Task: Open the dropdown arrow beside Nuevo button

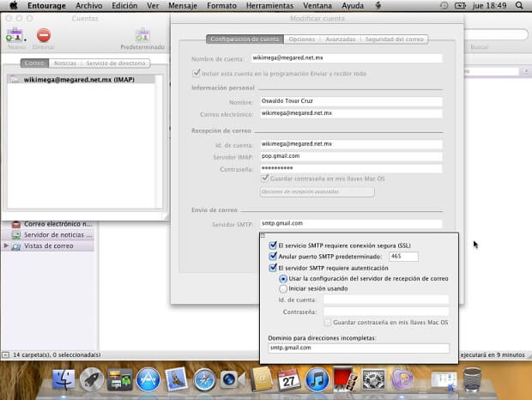Action: [25, 39]
